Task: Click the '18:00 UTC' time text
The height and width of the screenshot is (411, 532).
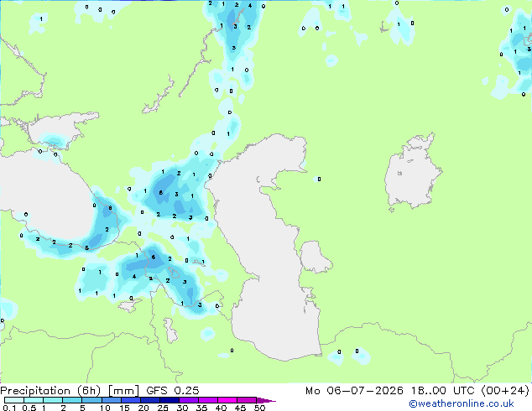Action: [x=442, y=391]
